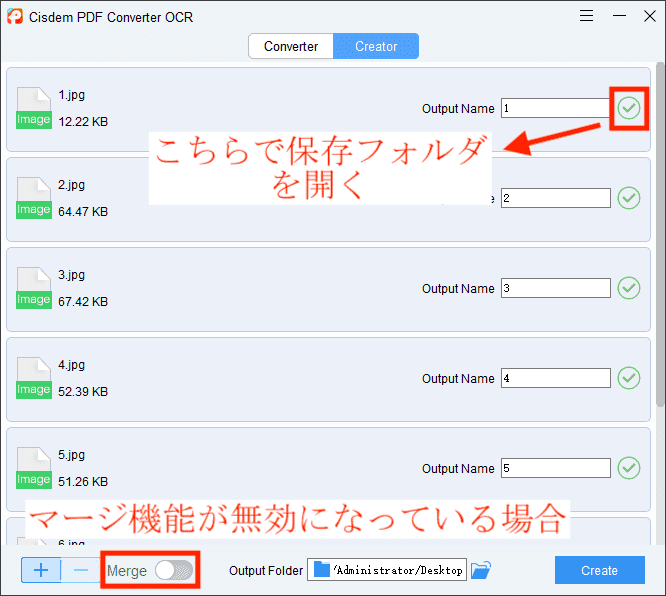Click the Output Folder path field
The image size is (666, 596).
[x=387, y=570]
